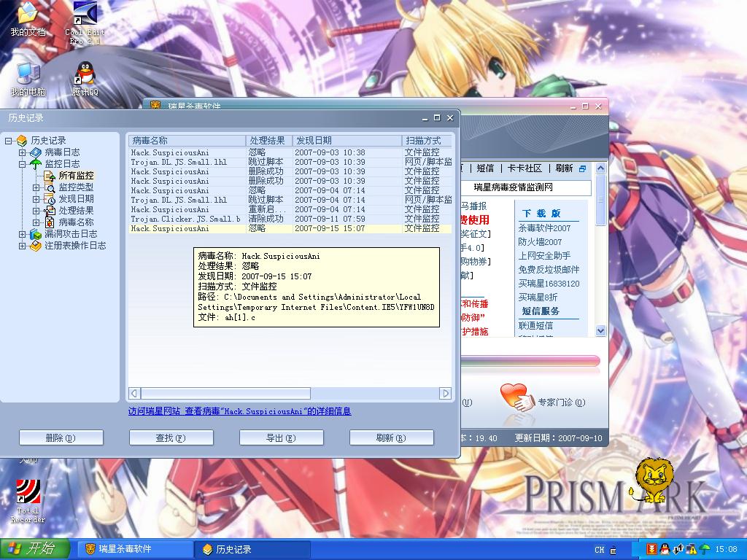The height and width of the screenshot is (560, 747).
Task: Sort by 处理结果 column header
Action: click(268, 141)
